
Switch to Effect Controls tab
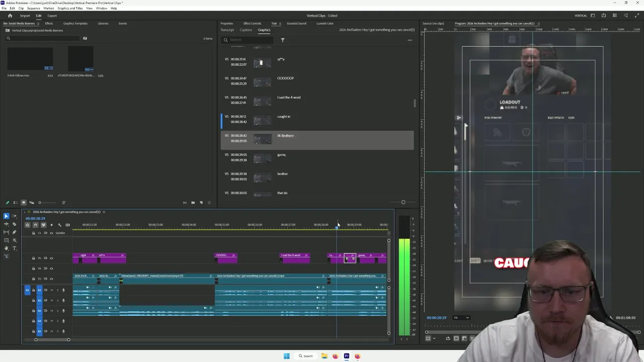pos(252,24)
